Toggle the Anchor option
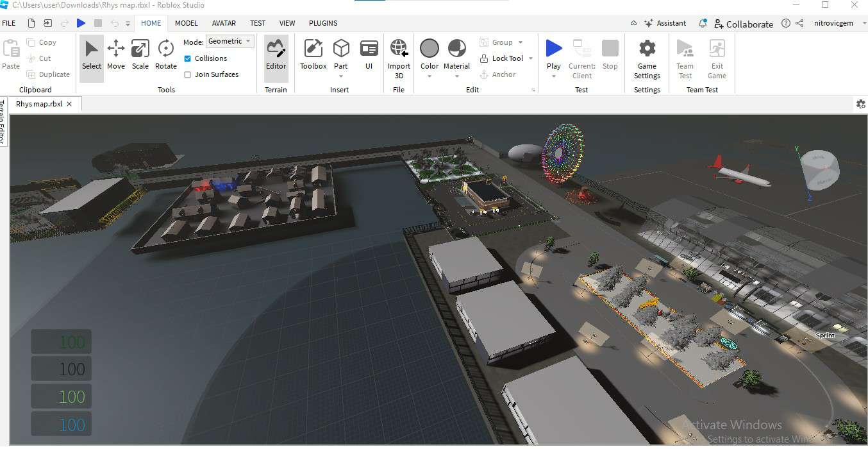 pos(497,74)
